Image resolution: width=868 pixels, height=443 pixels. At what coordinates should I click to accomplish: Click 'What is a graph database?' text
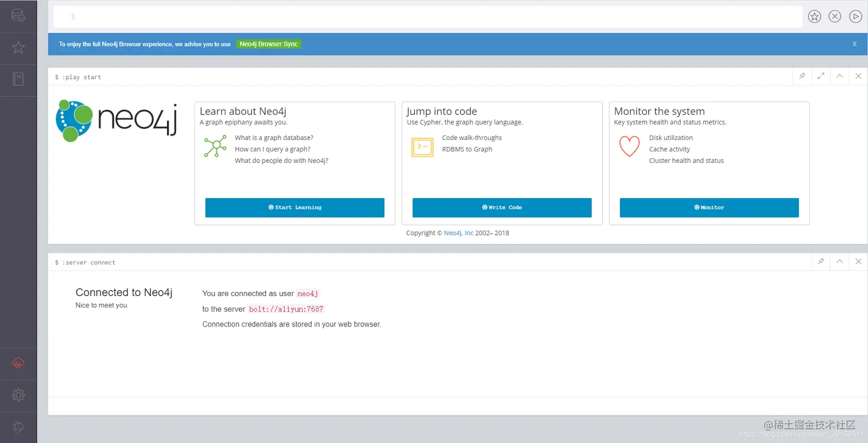point(274,138)
